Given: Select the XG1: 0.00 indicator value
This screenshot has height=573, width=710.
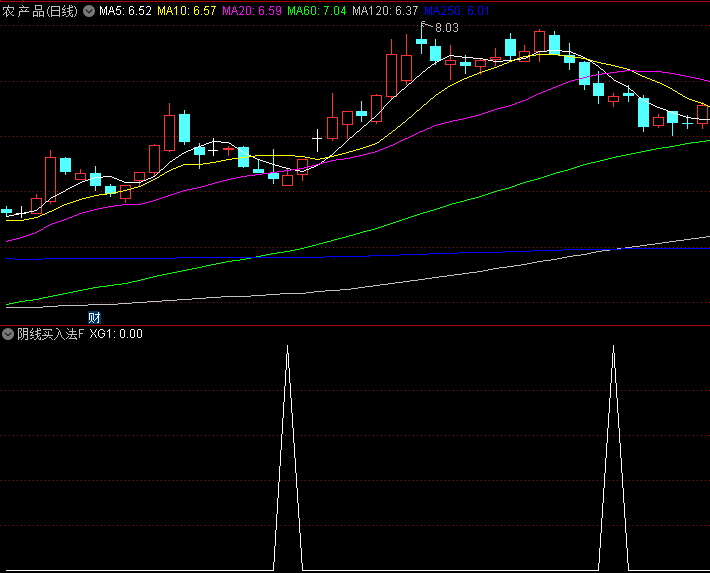Looking at the screenshot, I should 116,334.
